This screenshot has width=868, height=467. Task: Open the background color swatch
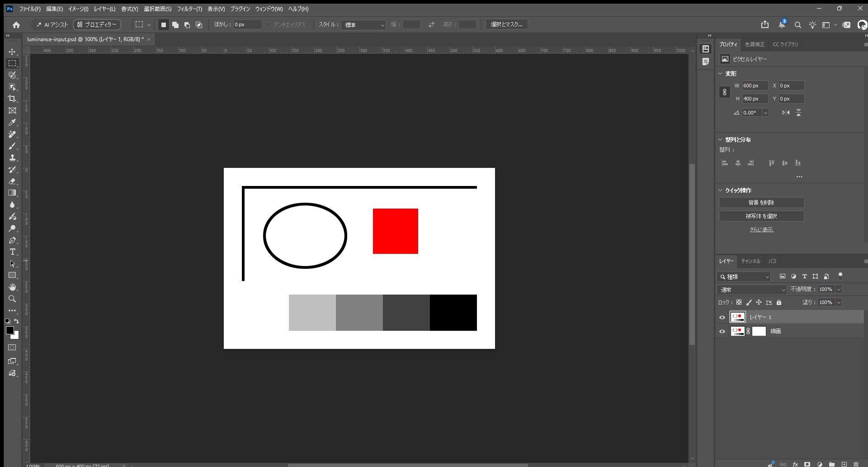pyautogui.click(x=16, y=336)
